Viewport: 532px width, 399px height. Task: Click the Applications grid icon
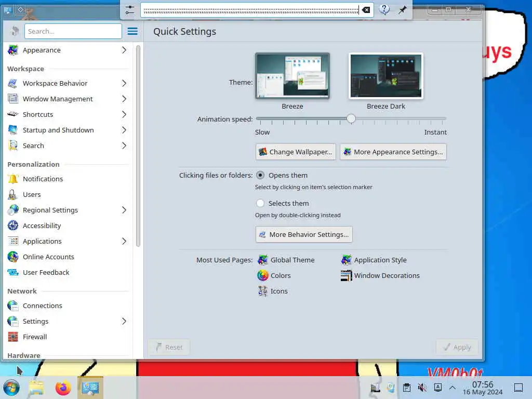pyautogui.click(x=13, y=241)
